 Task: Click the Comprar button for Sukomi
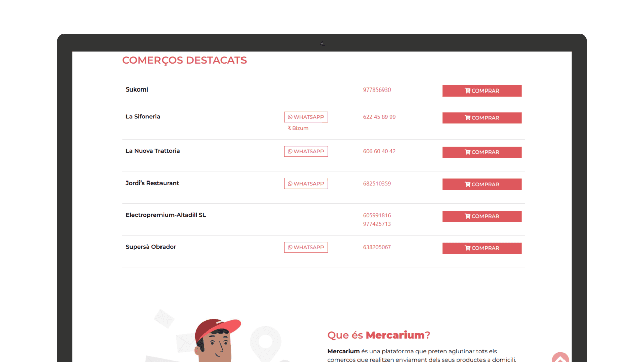tap(482, 91)
